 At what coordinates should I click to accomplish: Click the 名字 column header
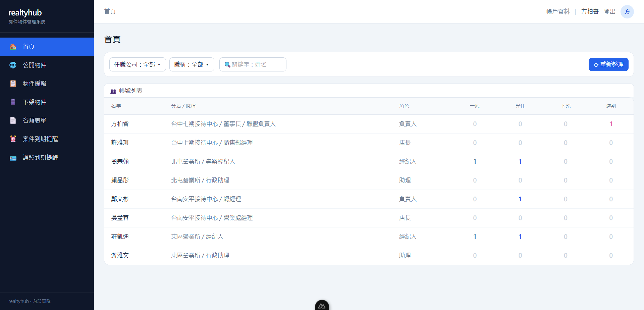click(116, 106)
